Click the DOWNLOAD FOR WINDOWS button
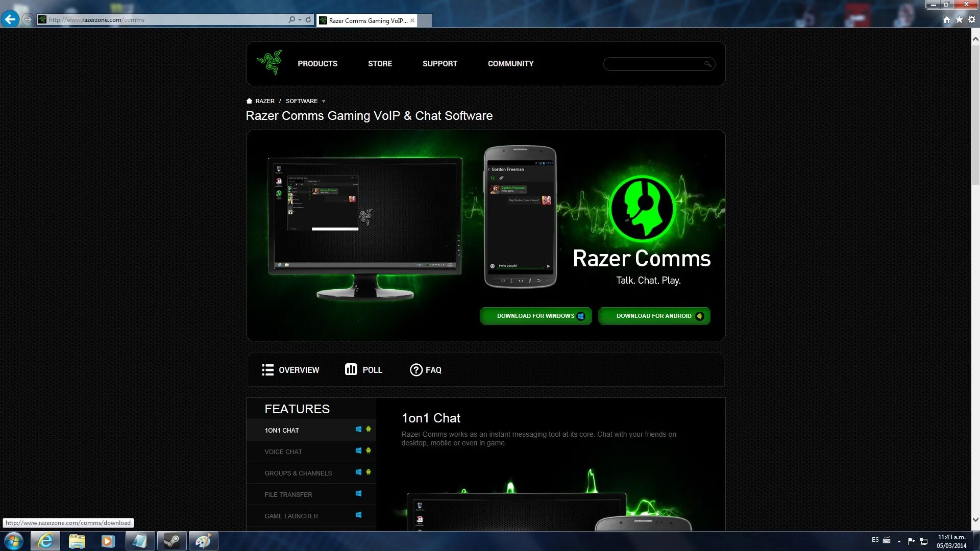The image size is (980, 551). tap(535, 315)
